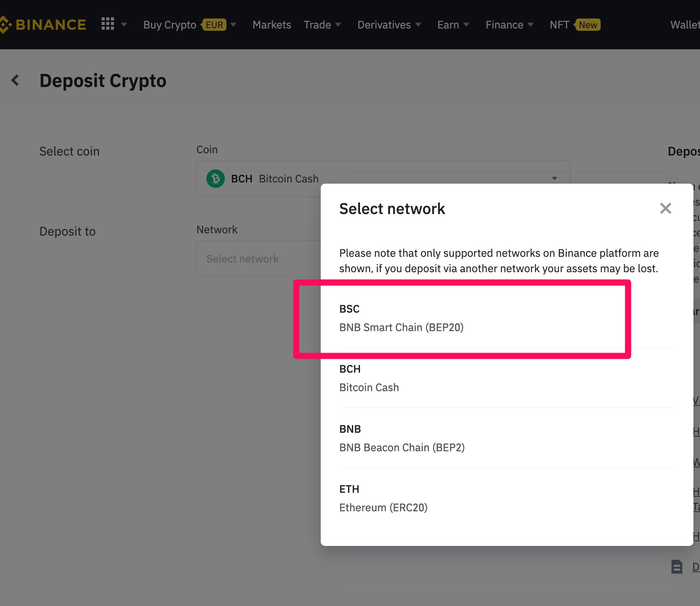Select BNB Beacon Chain (BEP2) network
This screenshot has width=700, height=606.
pyautogui.click(x=507, y=438)
